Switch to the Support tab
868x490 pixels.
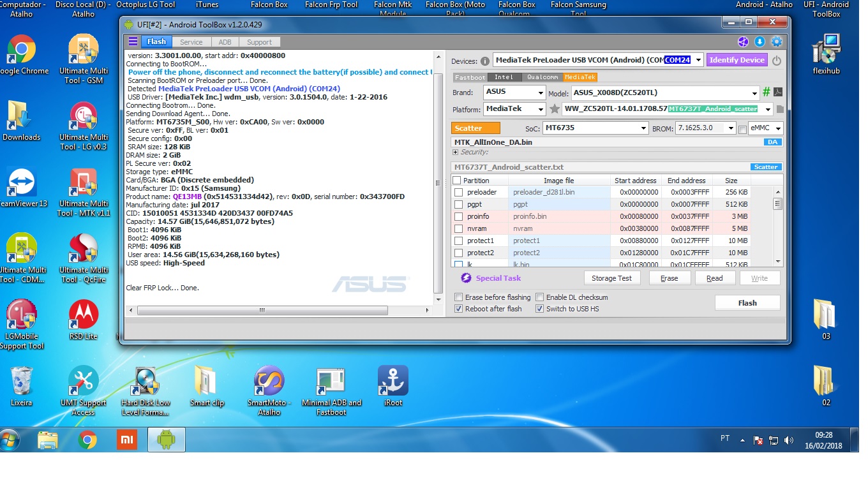pyautogui.click(x=259, y=42)
